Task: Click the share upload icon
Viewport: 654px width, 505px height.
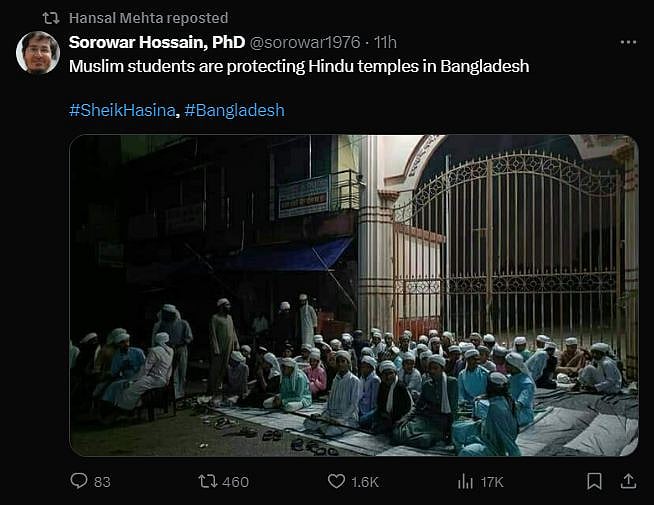Action: click(x=628, y=481)
